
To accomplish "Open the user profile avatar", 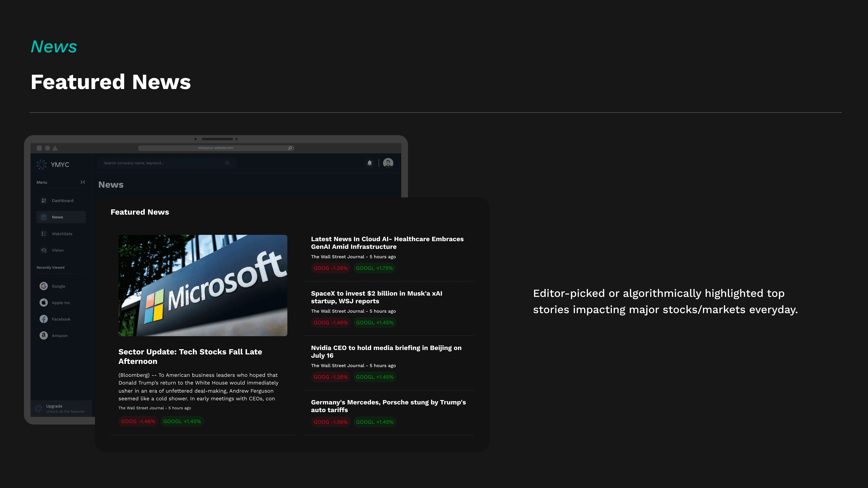I will (388, 163).
